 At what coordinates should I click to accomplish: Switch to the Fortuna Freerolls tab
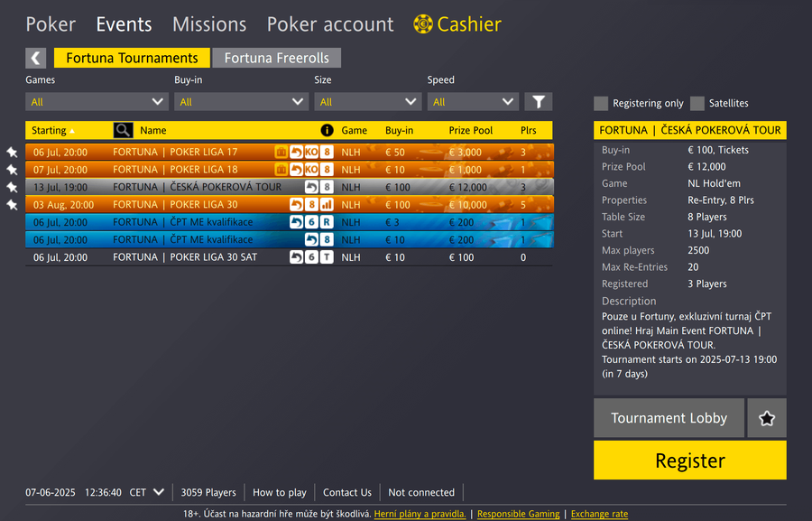pos(277,58)
